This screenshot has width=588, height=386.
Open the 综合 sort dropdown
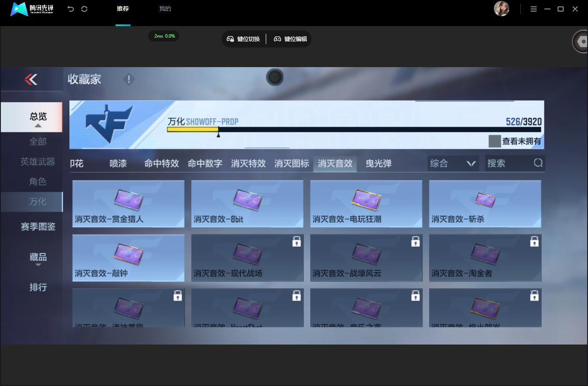point(453,163)
